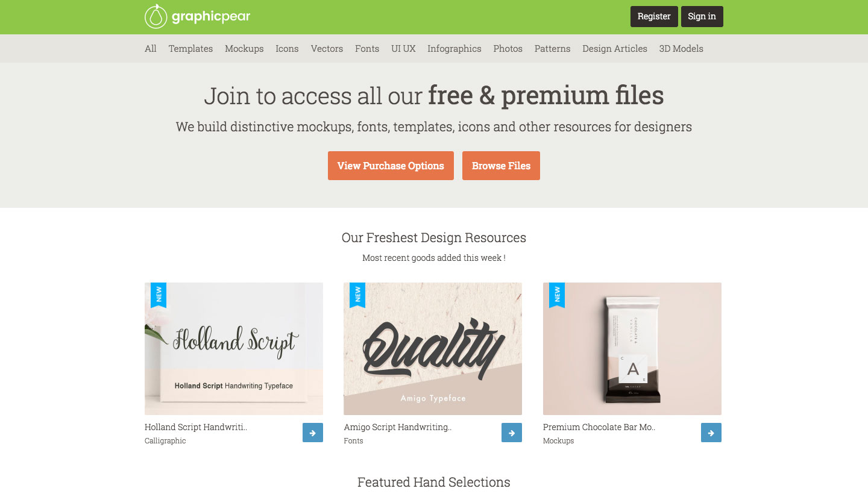
Task: Open the 3D Models section
Action: coord(681,49)
